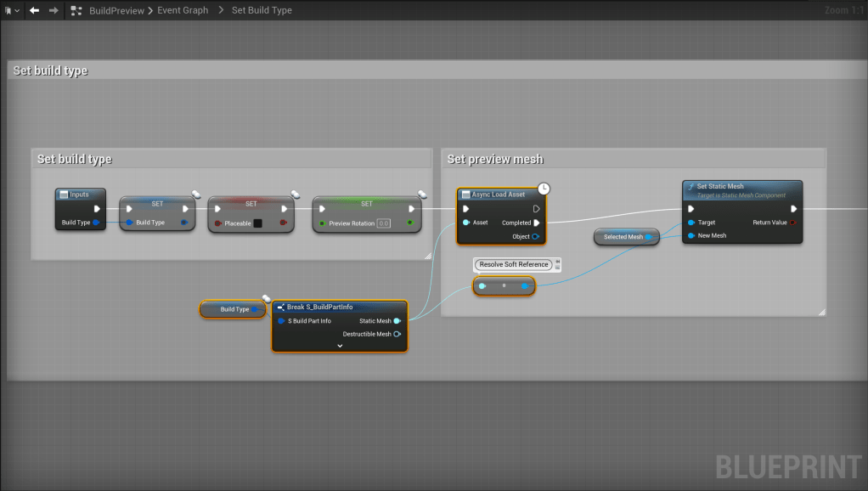The height and width of the screenshot is (491, 868).
Task: Click the Destructible Mesh output pin
Action: click(397, 335)
